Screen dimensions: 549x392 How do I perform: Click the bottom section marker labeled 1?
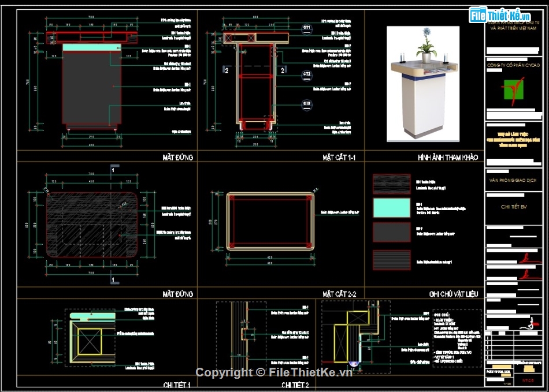[113, 280]
